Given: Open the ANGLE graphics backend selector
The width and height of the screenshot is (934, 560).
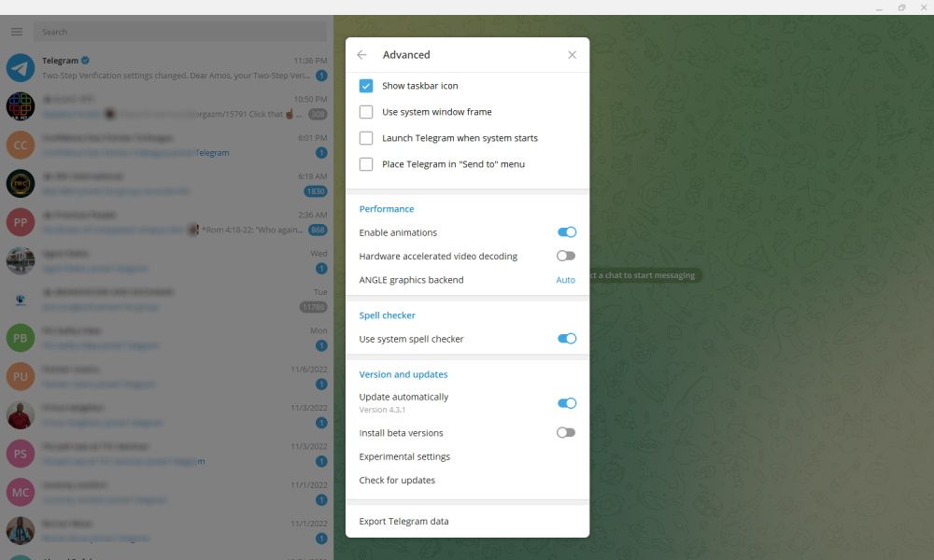Looking at the screenshot, I should pyautogui.click(x=565, y=279).
